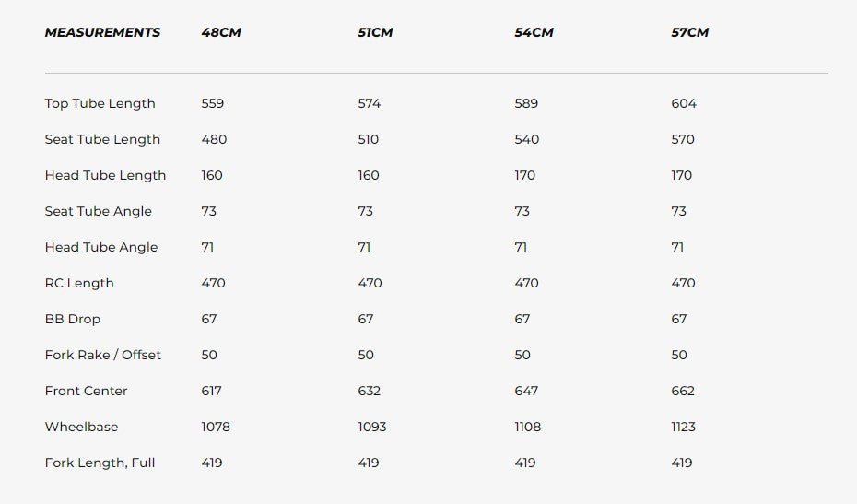Select the 57CM size column header

pos(690,32)
